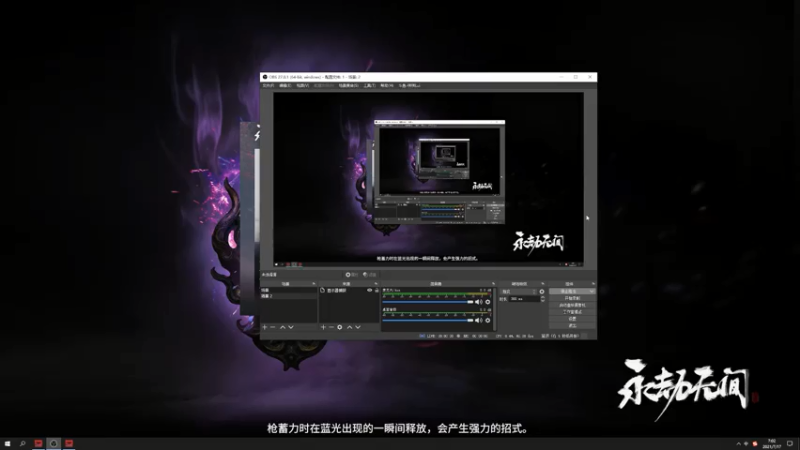Viewport: 800px width, 450px height.
Task: Move the scene down with the Scenes down arrow
Action: (291, 327)
